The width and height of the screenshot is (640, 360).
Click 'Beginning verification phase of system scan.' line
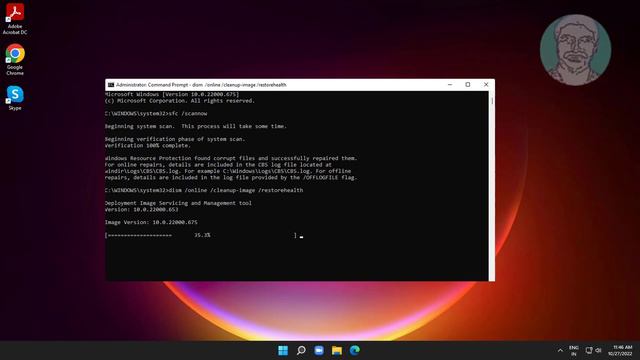pos(175,139)
